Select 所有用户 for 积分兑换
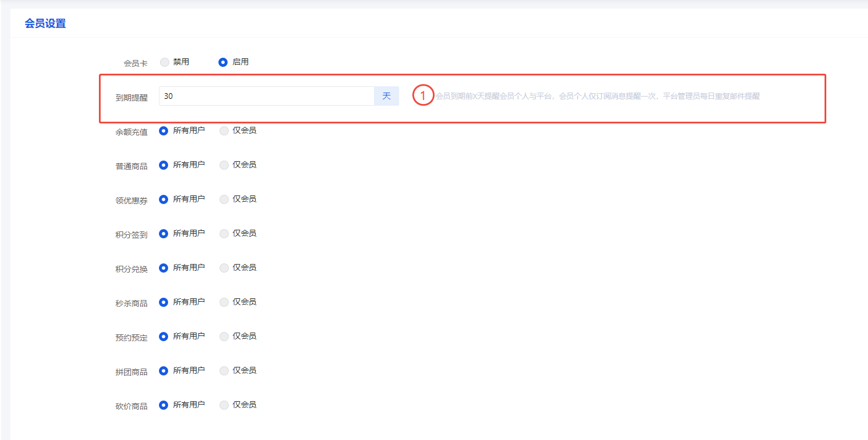The image size is (868, 440). tap(164, 268)
